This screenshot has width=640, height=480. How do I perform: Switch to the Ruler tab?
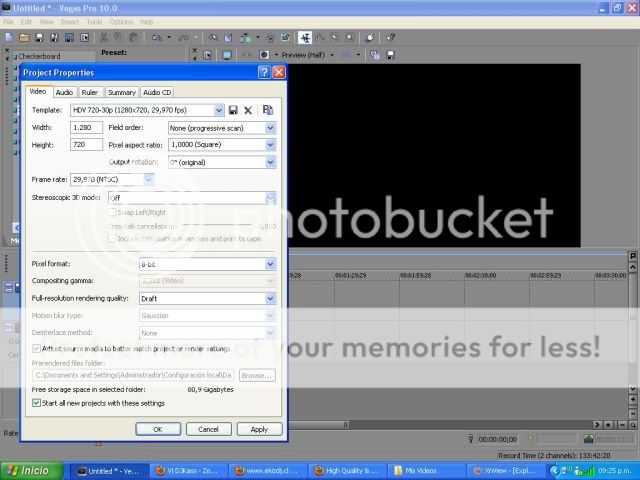[x=89, y=92]
